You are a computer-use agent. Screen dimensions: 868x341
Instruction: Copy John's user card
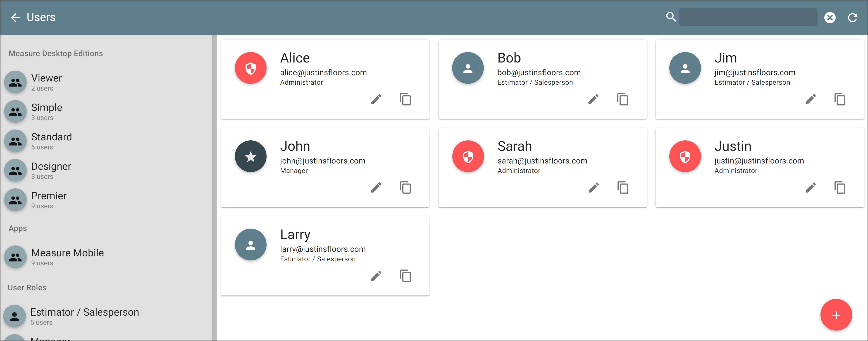tap(405, 187)
